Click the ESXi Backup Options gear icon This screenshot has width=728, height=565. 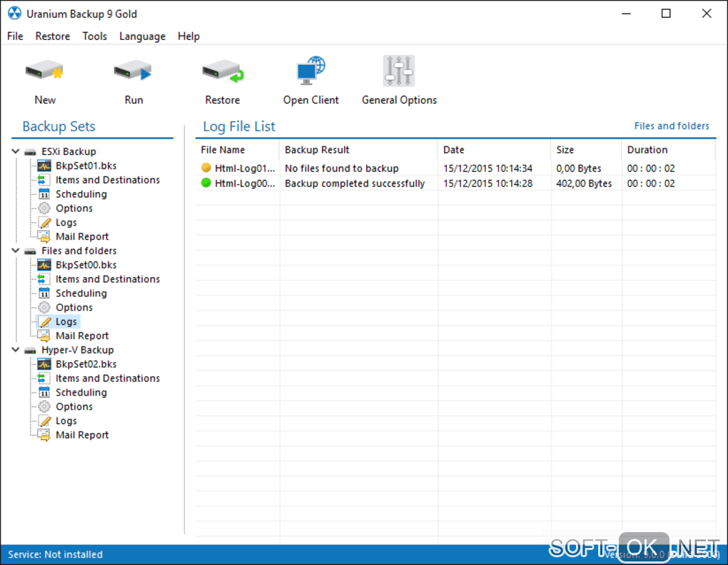[x=44, y=208]
